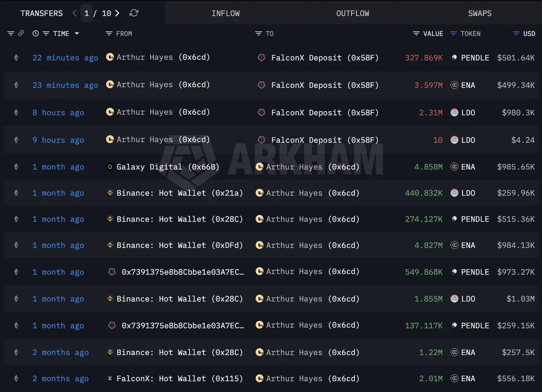Open the 23 minutes ago transaction
The image size is (542, 392).
point(66,85)
